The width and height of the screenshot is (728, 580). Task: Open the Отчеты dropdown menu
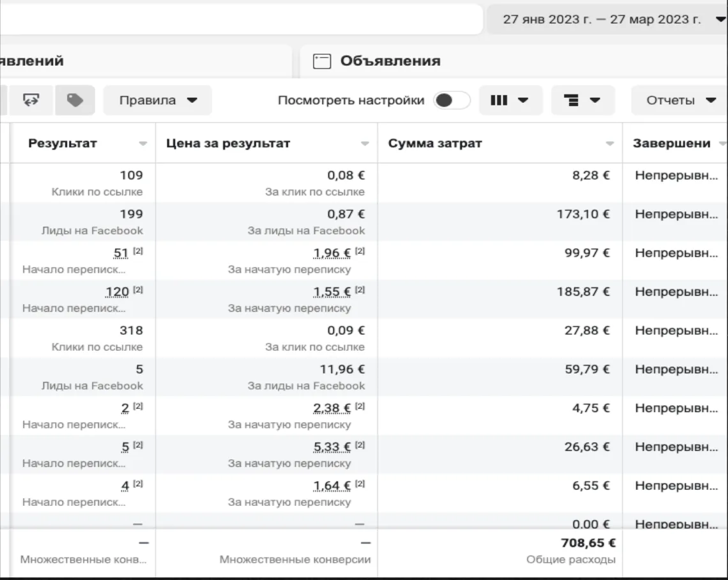(x=679, y=100)
